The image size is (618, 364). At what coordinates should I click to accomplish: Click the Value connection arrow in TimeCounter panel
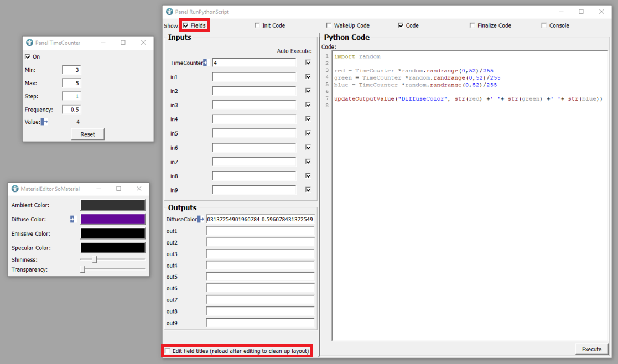click(x=44, y=122)
